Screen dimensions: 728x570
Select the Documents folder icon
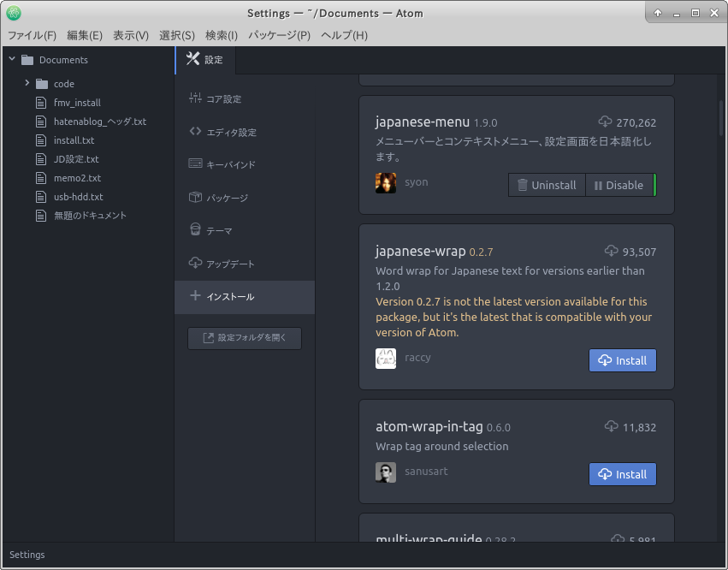pyautogui.click(x=27, y=60)
